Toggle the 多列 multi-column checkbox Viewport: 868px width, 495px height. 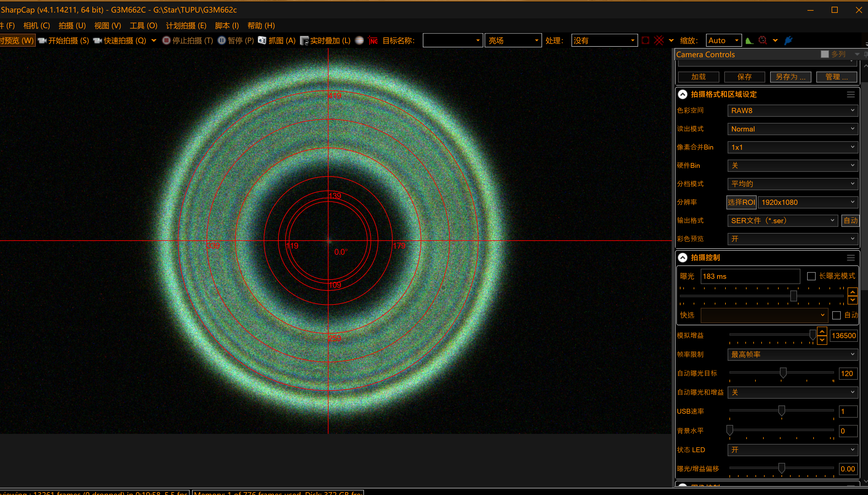[825, 54]
